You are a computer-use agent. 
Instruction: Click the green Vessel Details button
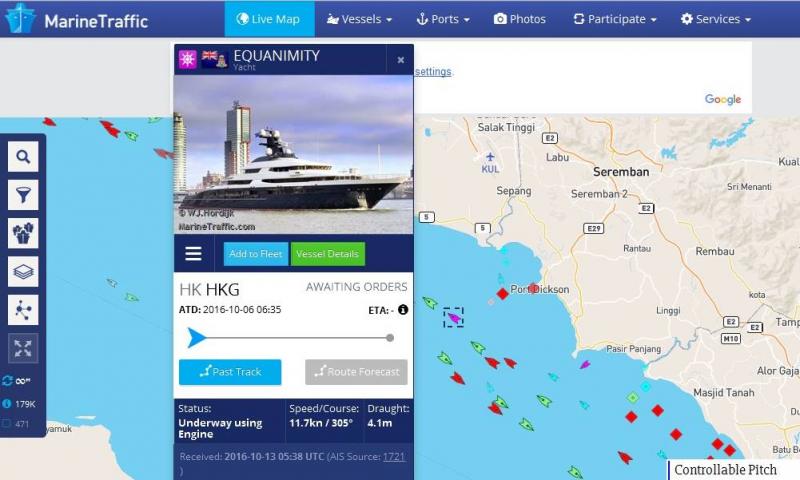pos(328,254)
